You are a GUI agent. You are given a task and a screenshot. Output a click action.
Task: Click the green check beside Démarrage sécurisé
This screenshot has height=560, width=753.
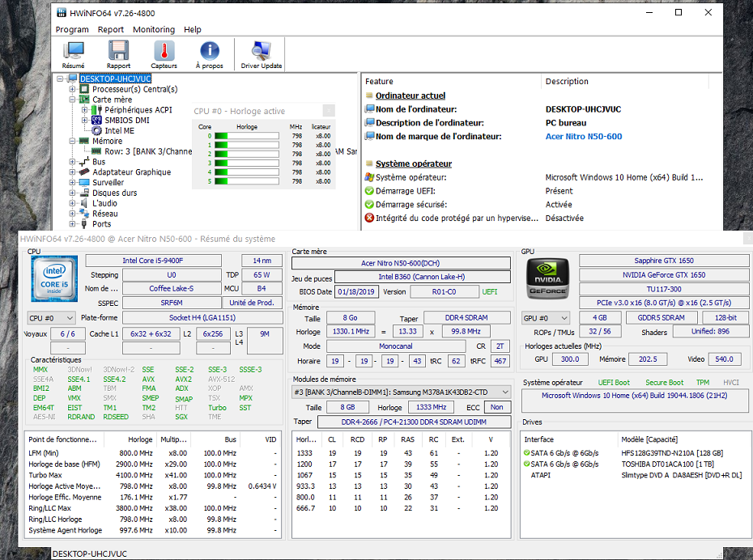(x=369, y=205)
